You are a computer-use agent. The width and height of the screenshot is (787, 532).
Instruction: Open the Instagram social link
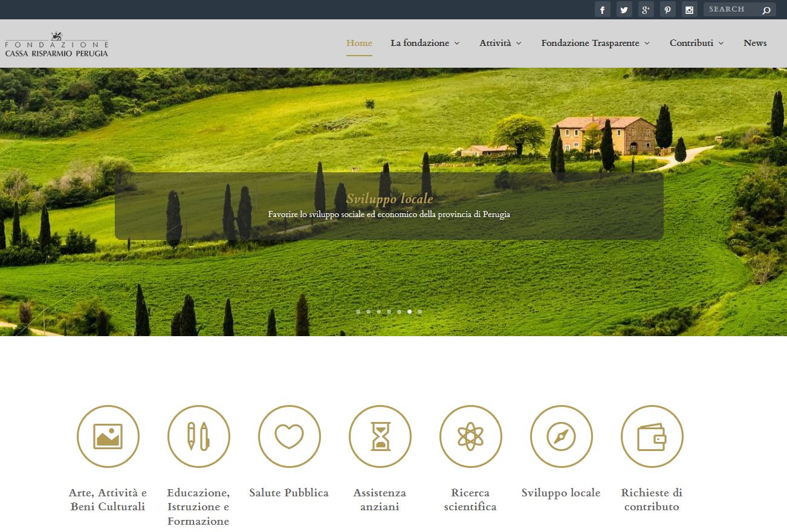click(689, 9)
